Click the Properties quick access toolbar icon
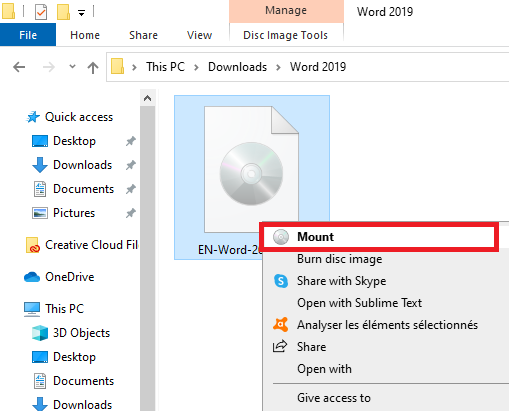 (41, 12)
